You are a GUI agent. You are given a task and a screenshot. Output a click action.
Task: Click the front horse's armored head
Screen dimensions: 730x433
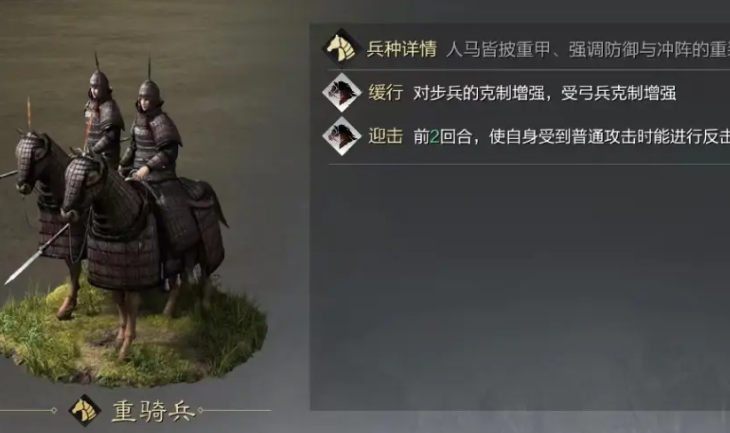pos(80,185)
